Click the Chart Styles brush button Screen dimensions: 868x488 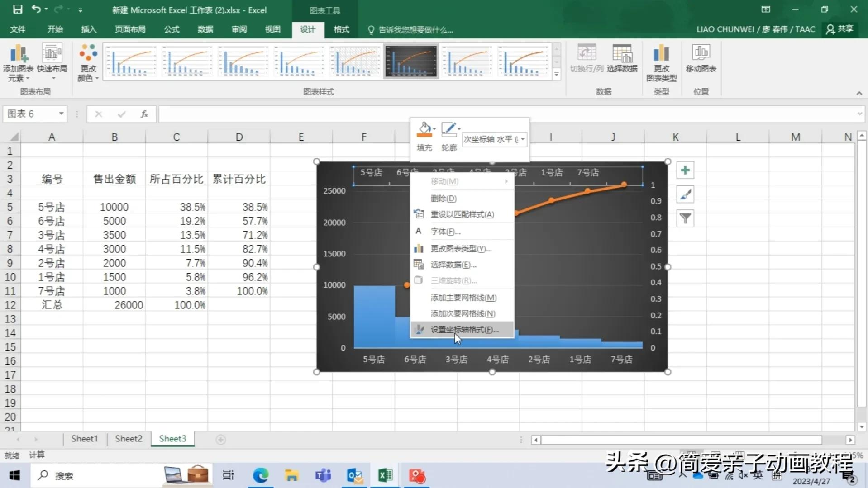pyautogui.click(x=685, y=195)
